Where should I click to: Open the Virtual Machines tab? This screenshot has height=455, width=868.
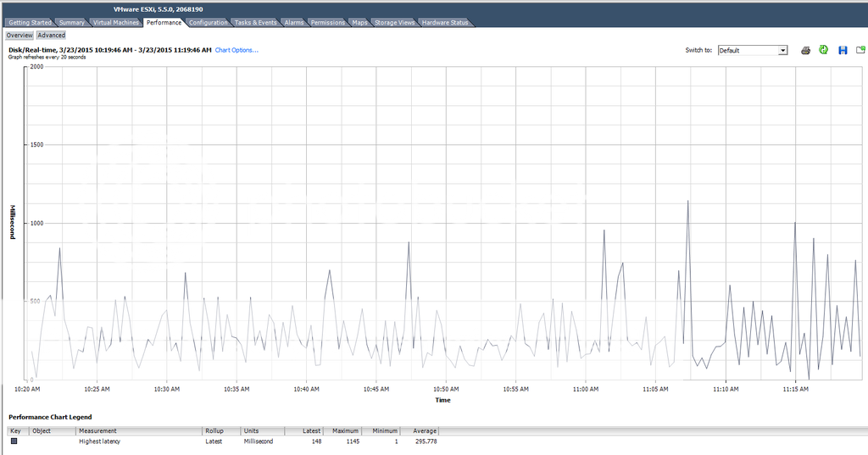click(x=115, y=23)
